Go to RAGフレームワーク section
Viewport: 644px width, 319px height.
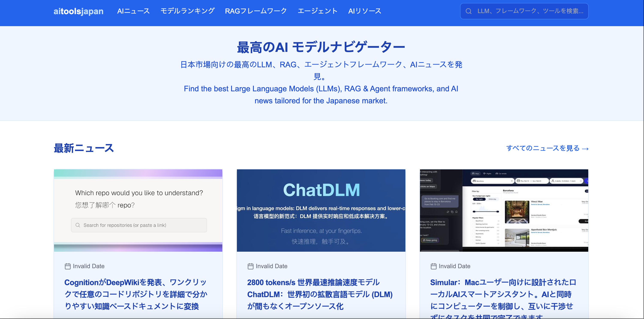click(x=256, y=11)
